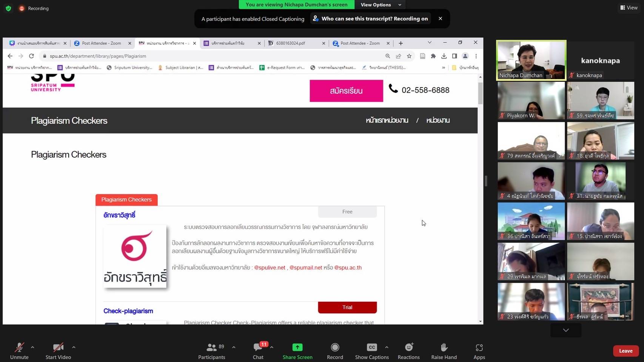
Task: Open the Participants panel icon
Action: pyautogui.click(x=212, y=347)
